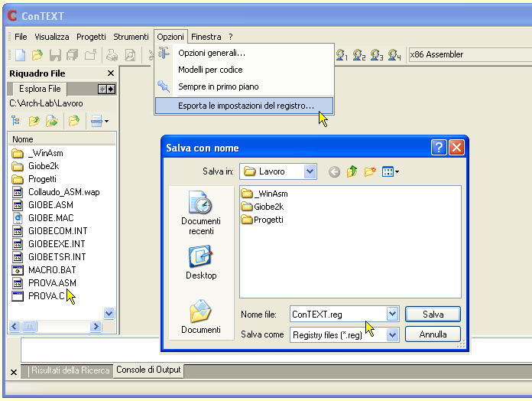Open the Visualizza menu
532x401 pixels.
click(x=51, y=37)
